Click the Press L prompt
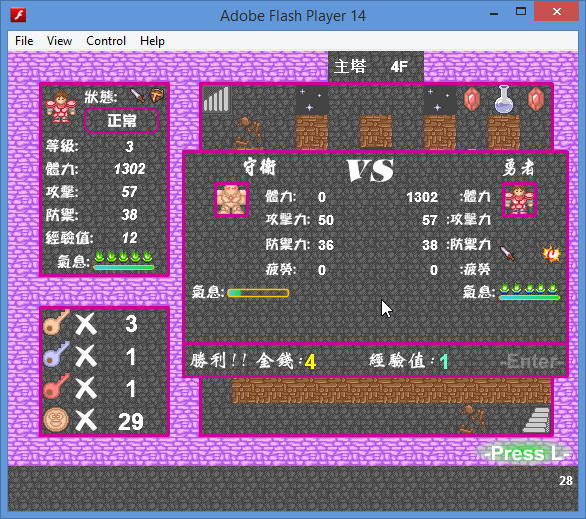 coord(525,453)
